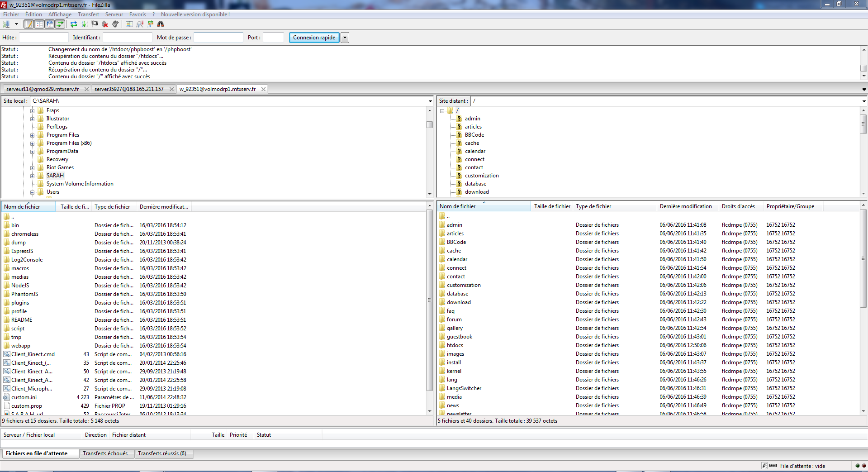The height and width of the screenshot is (472, 868).
Task: Open the Transfert menu
Action: pyautogui.click(x=88, y=14)
